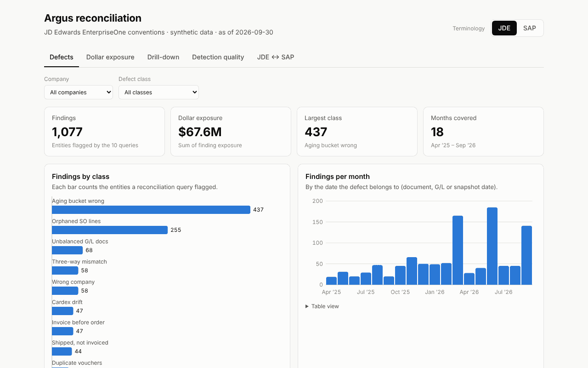Click the 'Oct '25' axis label
Viewport: 588px width, 368px height.
click(400, 292)
